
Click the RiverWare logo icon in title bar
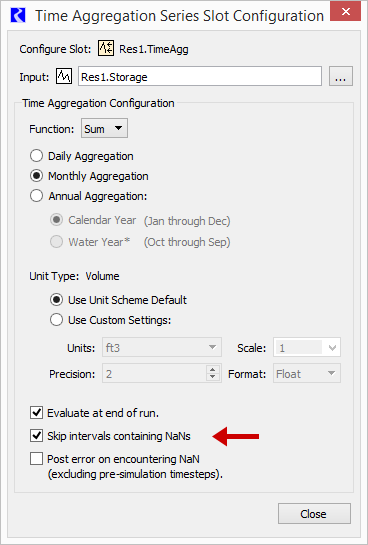(x=18, y=16)
